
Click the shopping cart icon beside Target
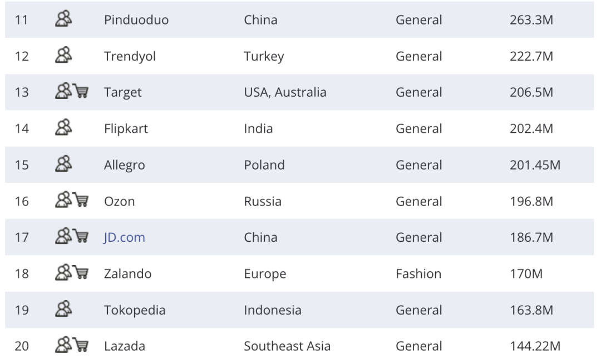[x=81, y=91]
